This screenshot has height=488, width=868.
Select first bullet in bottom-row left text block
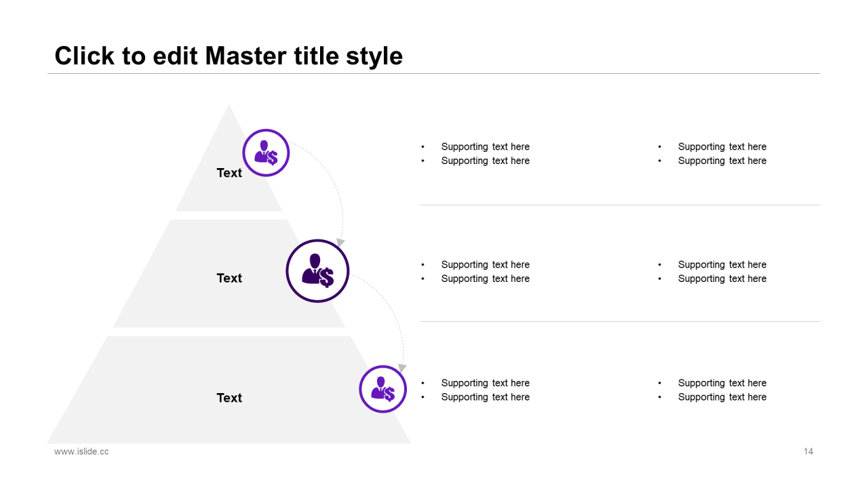click(x=485, y=383)
